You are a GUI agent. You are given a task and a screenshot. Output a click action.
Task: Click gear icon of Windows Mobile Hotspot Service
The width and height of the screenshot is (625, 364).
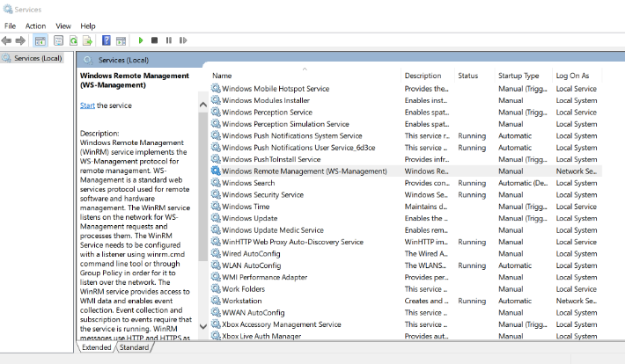pyautogui.click(x=216, y=88)
